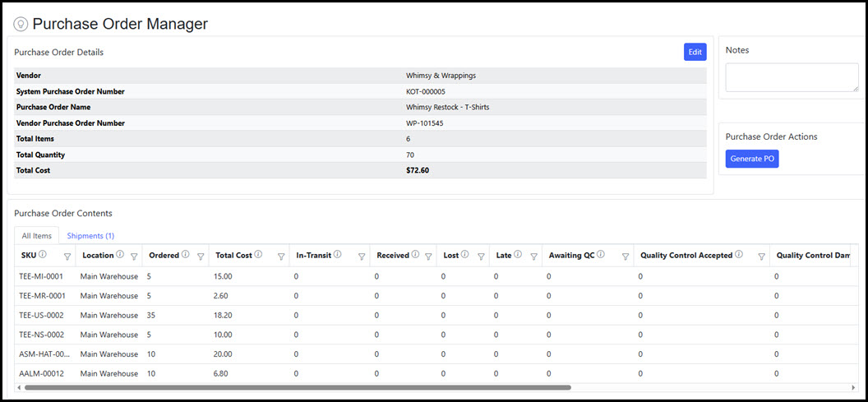Select the TEE-US-0002 row SKU cell
868x402 pixels.
pyautogui.click(x=42, y=315)
